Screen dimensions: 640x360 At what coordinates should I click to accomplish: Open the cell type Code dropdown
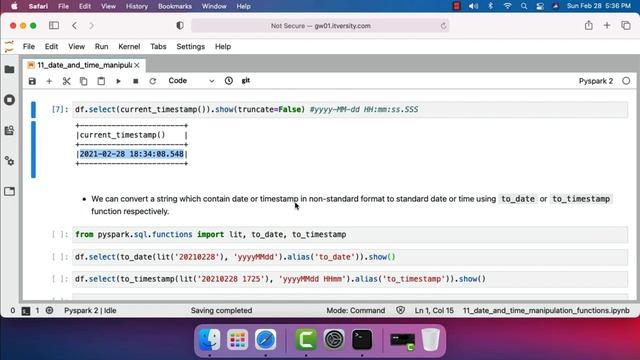click(191, 81)
